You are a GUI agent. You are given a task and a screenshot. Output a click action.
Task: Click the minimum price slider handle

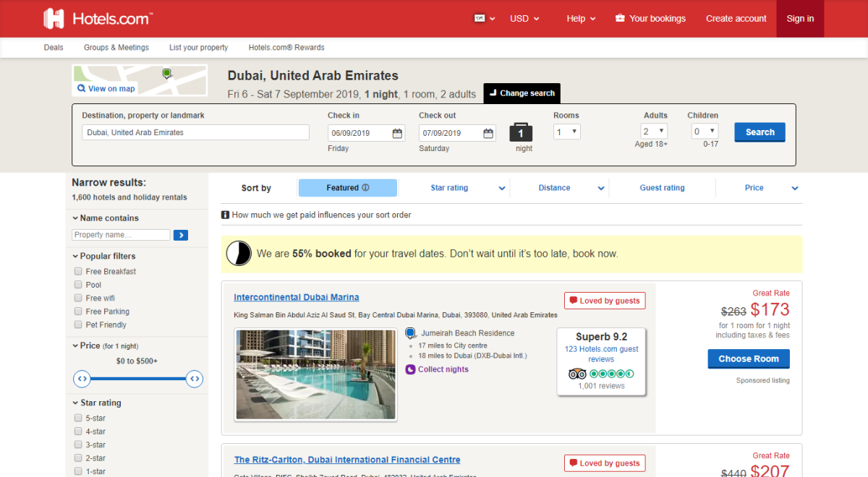[82, 379]
